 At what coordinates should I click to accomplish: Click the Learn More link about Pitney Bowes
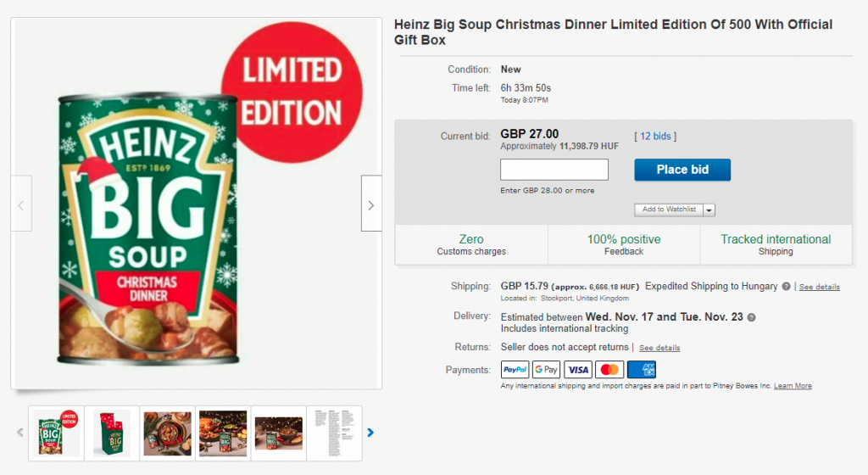point(793,386)
